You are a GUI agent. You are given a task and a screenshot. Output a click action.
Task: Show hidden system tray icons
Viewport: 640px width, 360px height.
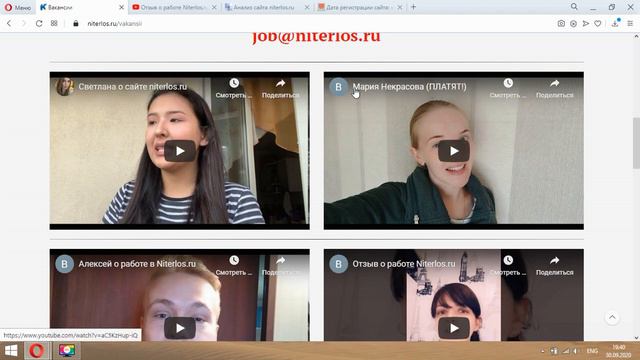tap(542, 351)
